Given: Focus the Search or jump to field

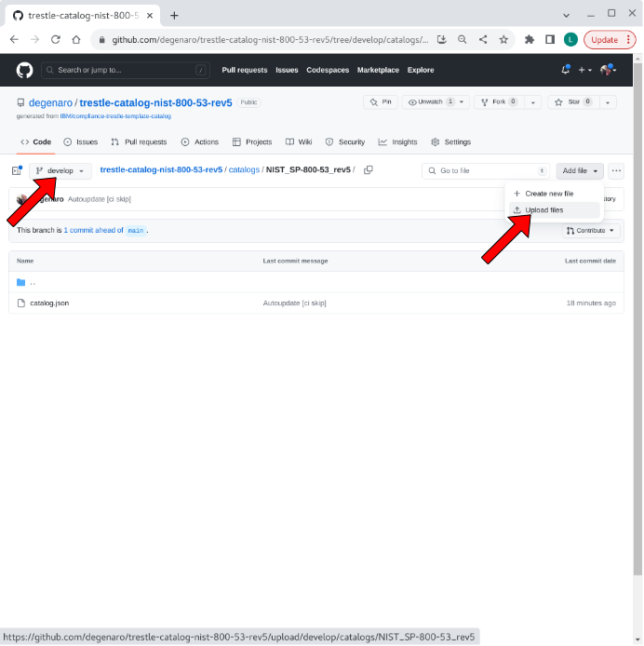Looking at the screenshot, I should [126, 70].
